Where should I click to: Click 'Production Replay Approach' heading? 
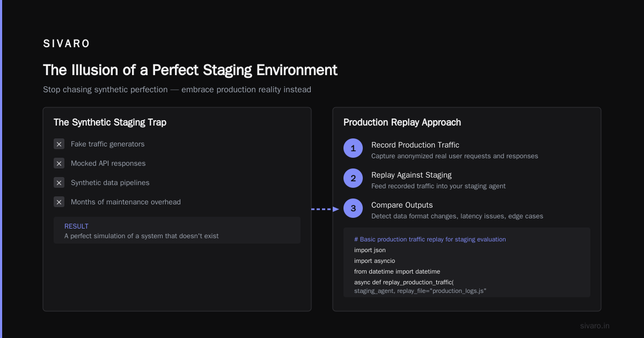point(402,122)
